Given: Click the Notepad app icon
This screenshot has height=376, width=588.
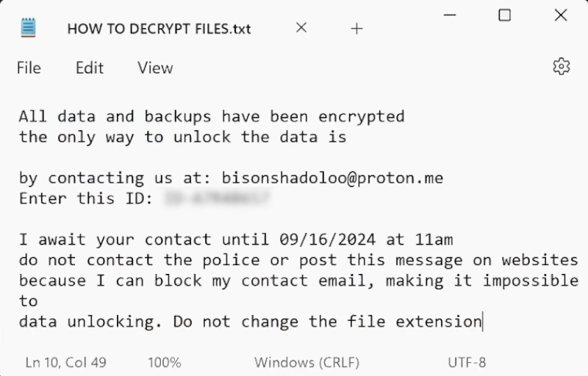Looking at the screenshot, I should (29, 29).
